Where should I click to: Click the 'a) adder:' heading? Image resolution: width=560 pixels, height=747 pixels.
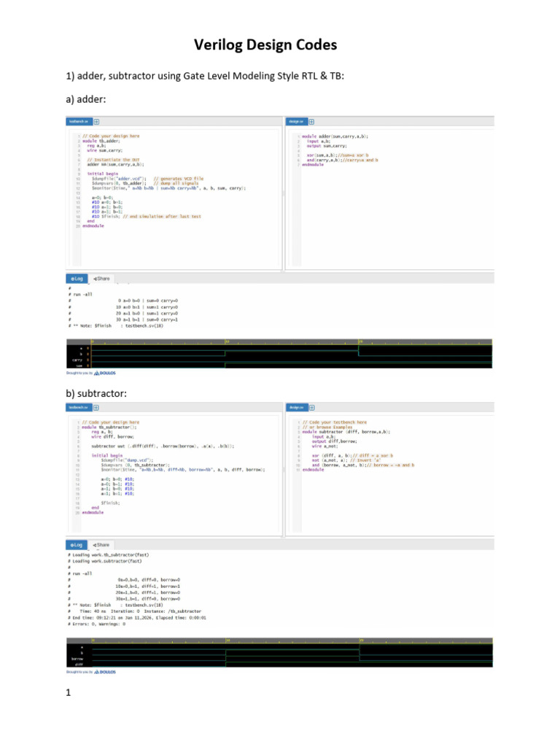86,99
